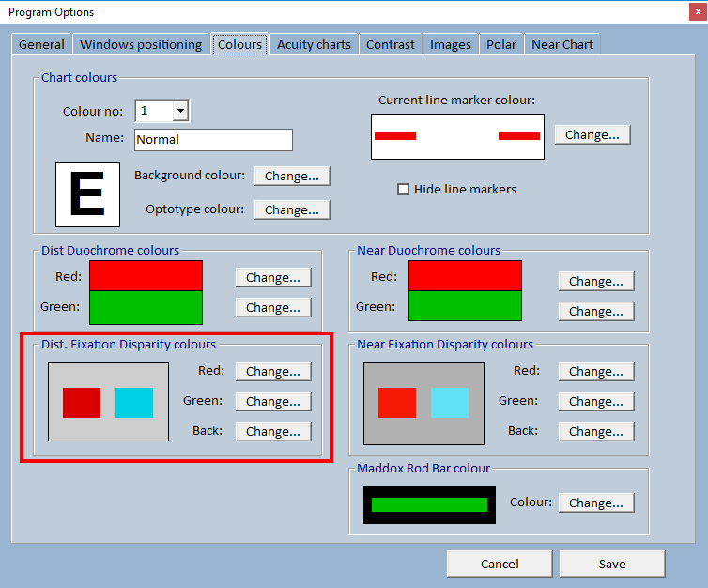Enable the Hide line markers checkbox
Screen dimensions: 708x588
404,190
